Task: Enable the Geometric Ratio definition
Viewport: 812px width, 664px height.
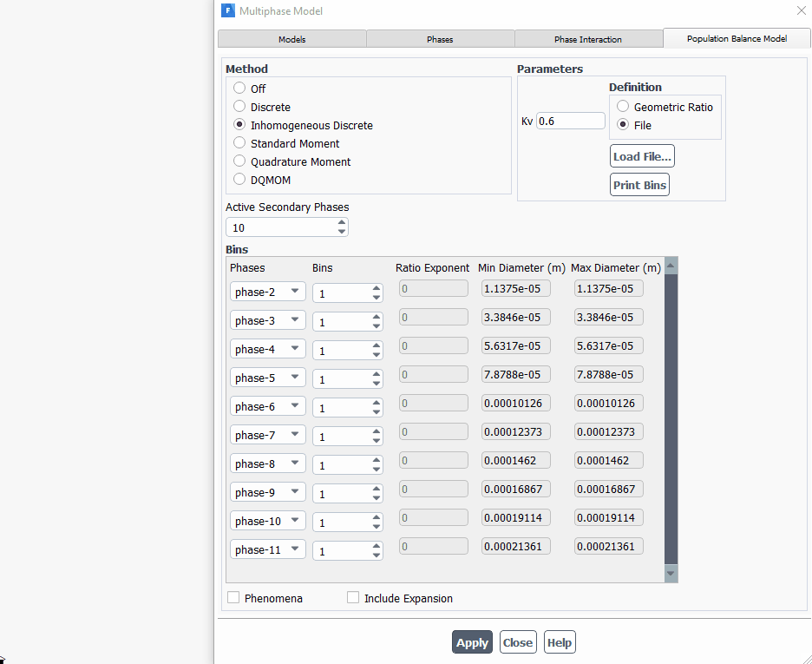Action: tap(623, 105)
